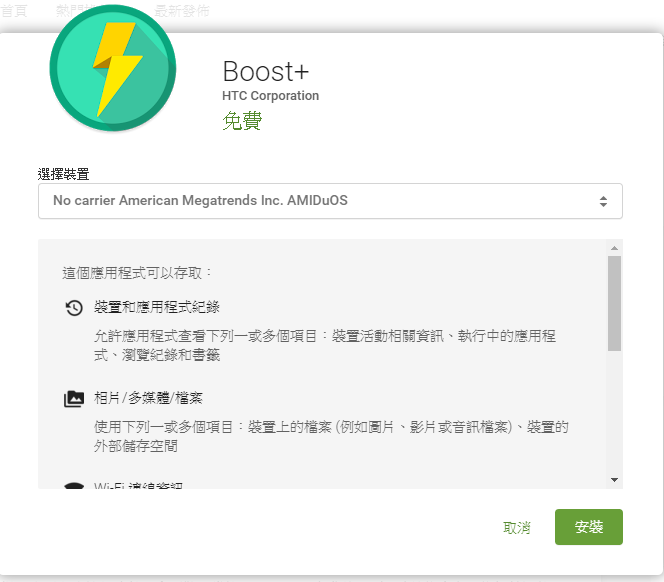Screen dimensions: 664x582
Task: Click the 這個應用程式可以存取 heading
Action: coord(136,273)
